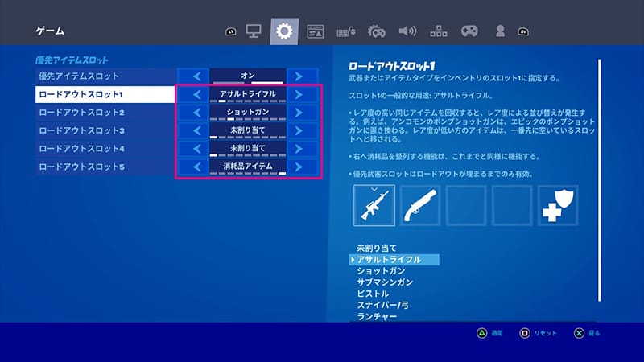Screen dimensions: 644x362
Task: Select the third empty loadout slot box
Action: (466, 205)
